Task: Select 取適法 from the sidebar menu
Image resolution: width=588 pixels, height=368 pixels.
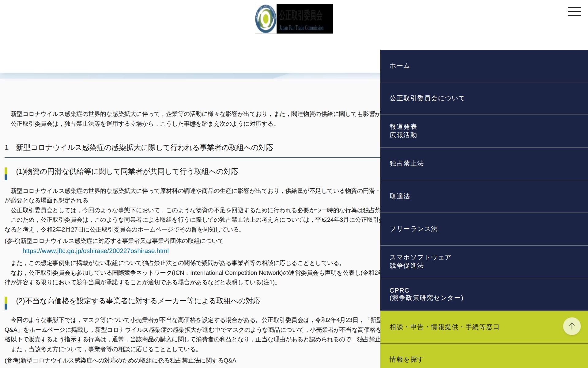Action: point(399,196)
